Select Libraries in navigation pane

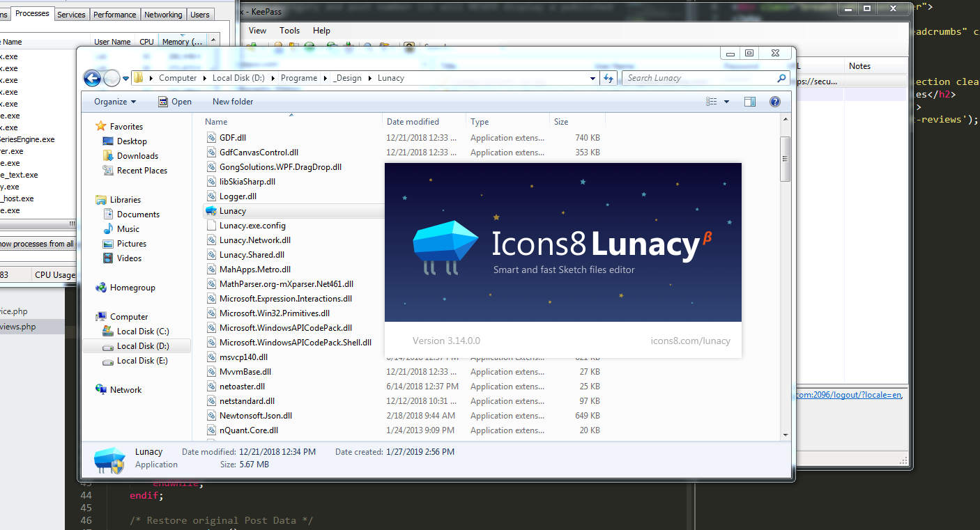click(x=125, y=200)
